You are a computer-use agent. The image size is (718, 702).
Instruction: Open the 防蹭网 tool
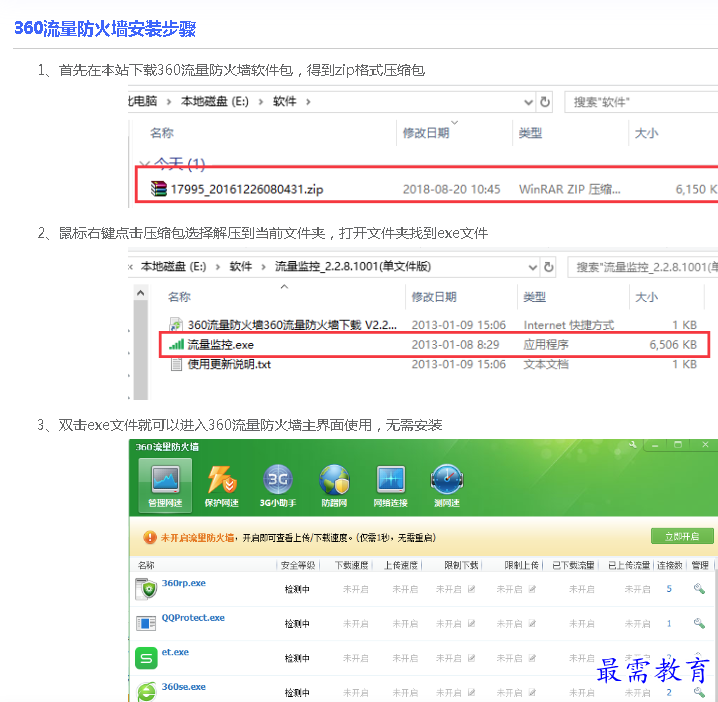(334, 486)
